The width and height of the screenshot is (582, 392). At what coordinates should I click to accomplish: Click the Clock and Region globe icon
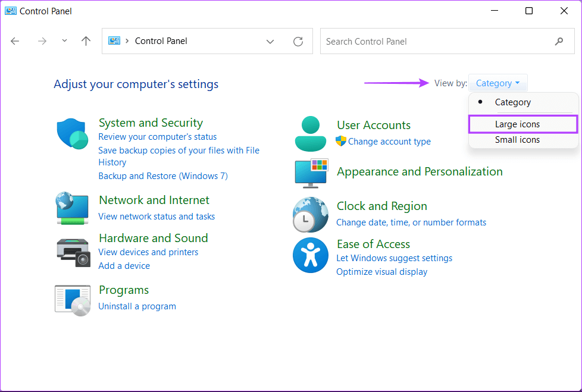click(310, 214)
